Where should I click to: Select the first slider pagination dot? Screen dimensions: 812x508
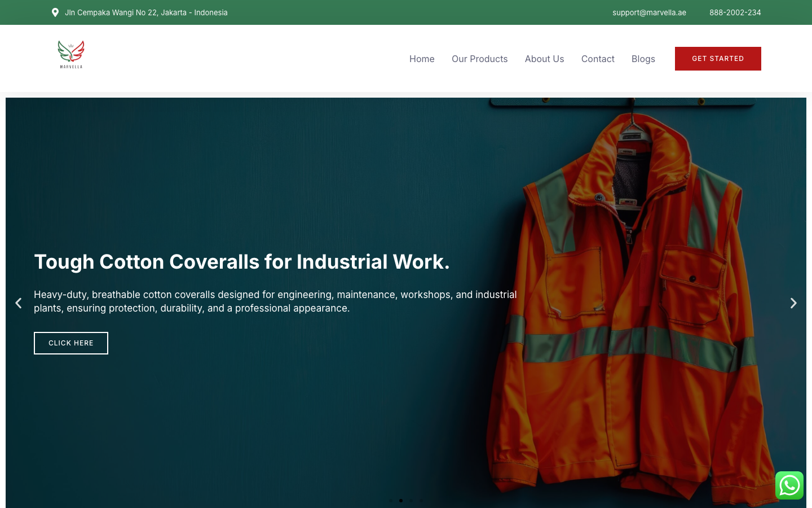pyautogui.click(x=391, y=501)
